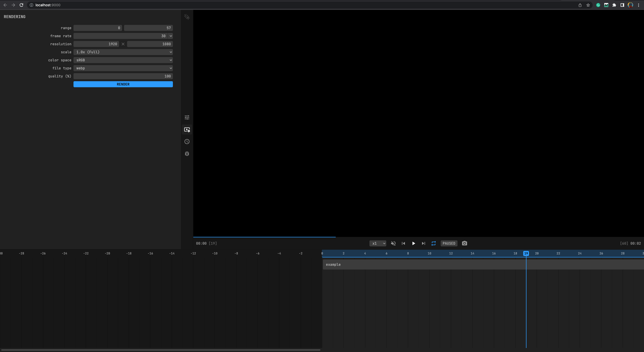Viewport: 644px width, 352px height.
Task: Click the scale selector showing 1.0x (Full)
Action: (123, 52)
